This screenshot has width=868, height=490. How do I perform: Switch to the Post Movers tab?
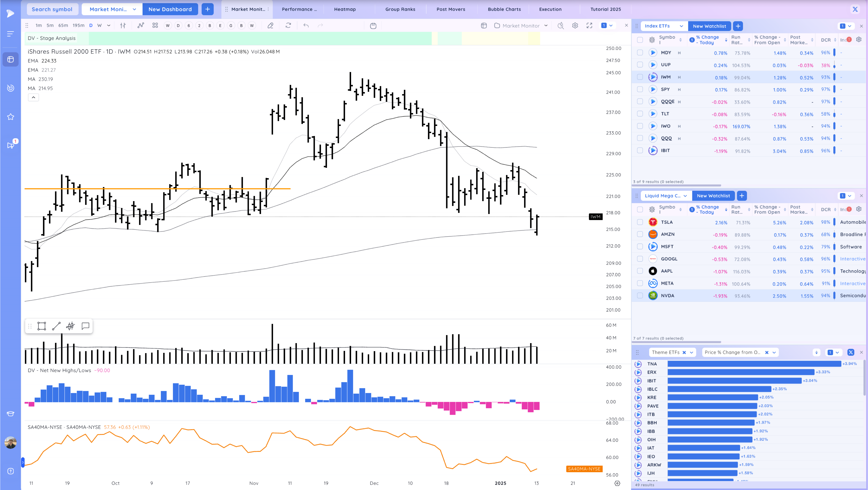pos(450,9)
